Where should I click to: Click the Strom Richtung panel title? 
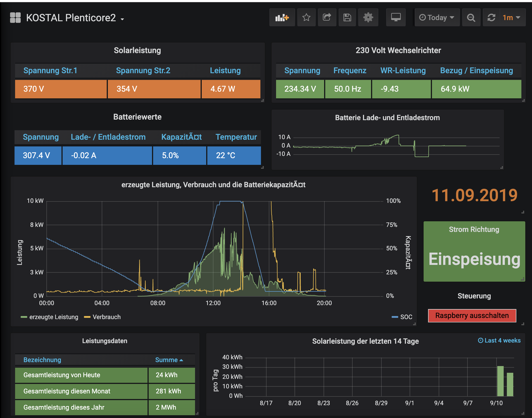tap(474, 229)
